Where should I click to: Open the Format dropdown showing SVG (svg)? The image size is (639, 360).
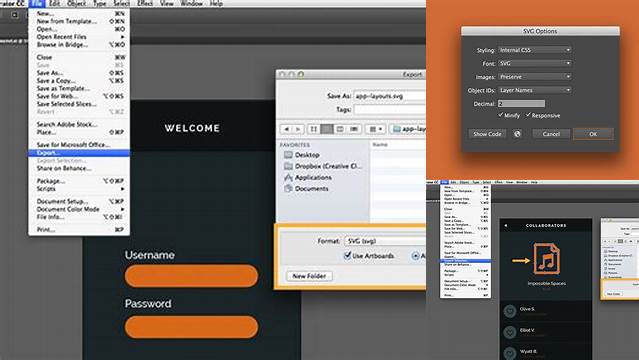385,241
